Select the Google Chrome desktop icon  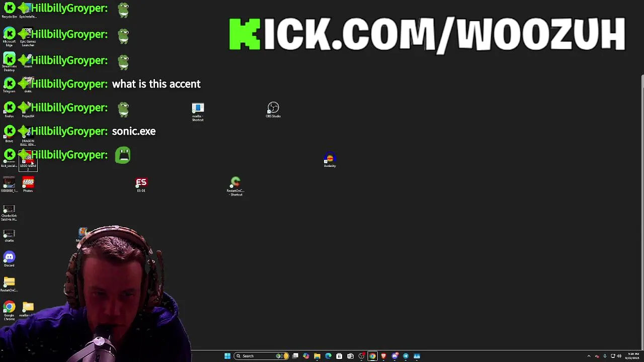[9, 311]
